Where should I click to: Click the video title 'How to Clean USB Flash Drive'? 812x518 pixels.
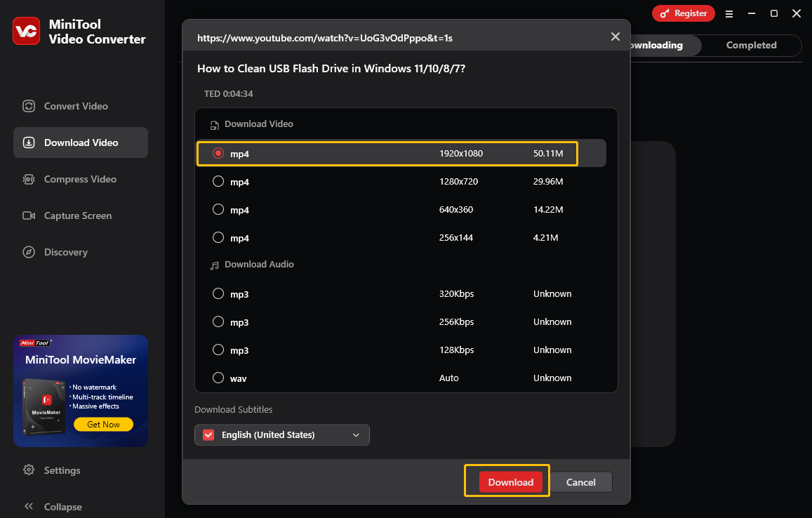331,68
